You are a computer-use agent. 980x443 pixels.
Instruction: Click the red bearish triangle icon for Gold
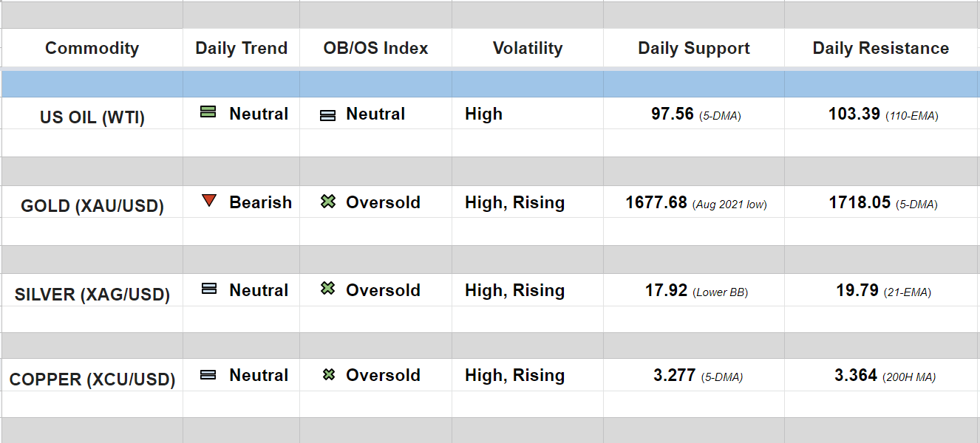click(x=209, y=200)
